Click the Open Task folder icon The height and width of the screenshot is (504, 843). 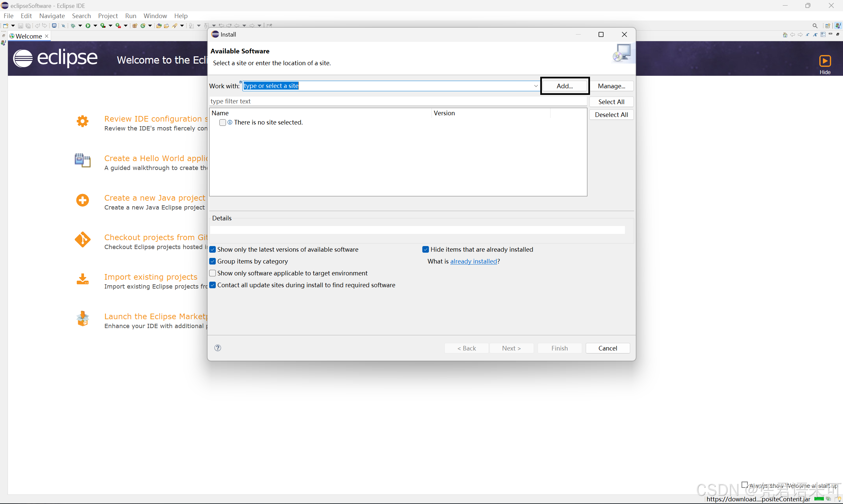pos(166,25)
